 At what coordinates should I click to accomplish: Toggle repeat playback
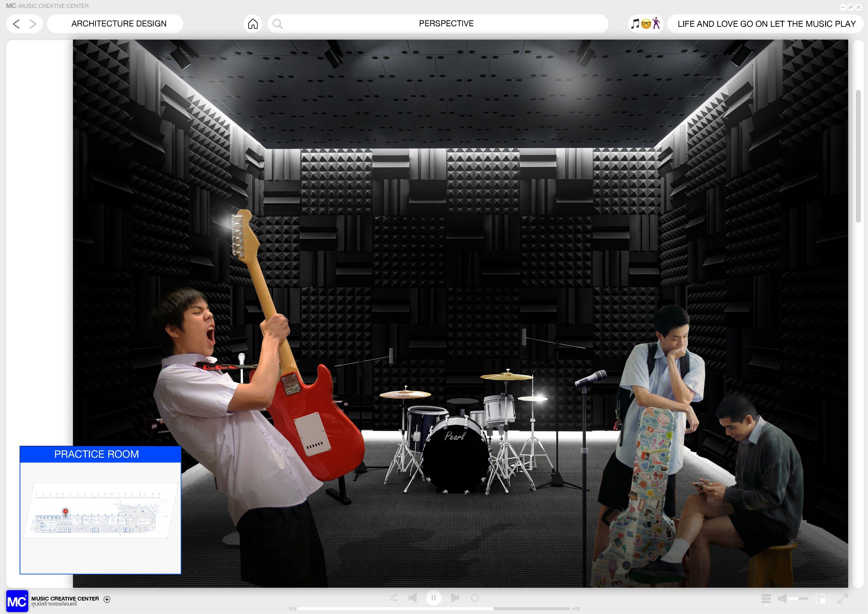tap(475, 598)
